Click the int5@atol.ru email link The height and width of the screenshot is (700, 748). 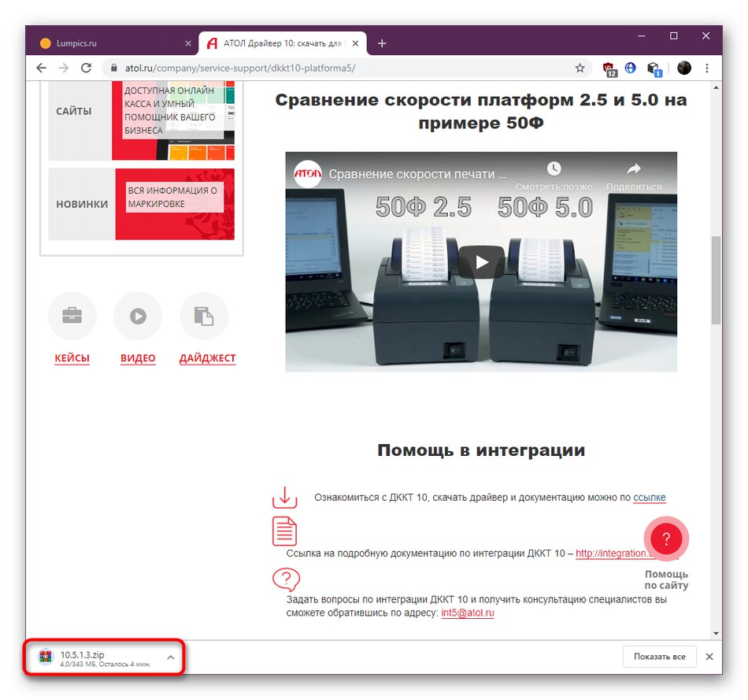click(468, 613)
